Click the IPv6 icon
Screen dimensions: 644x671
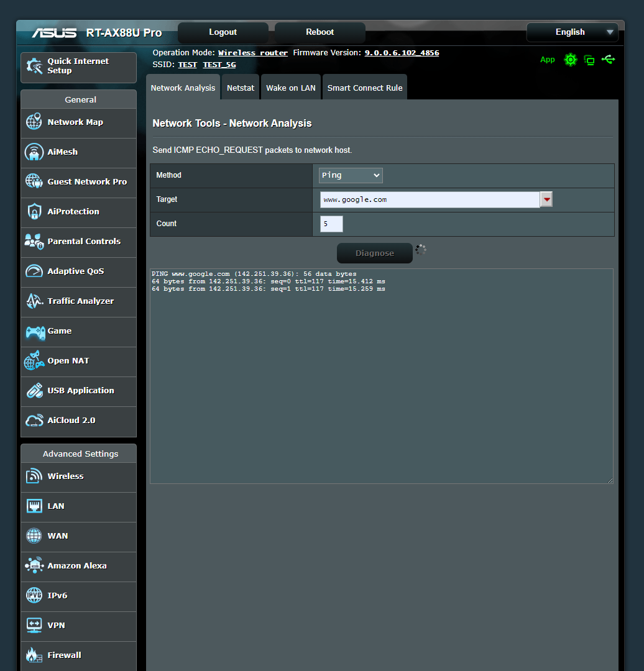34,595
